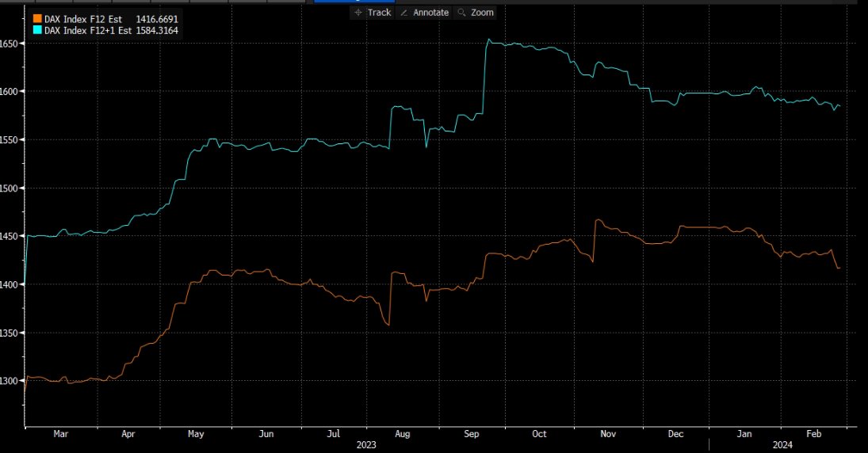
Task: Click the 1550 y-axis label
Action: tap(10, 140)
